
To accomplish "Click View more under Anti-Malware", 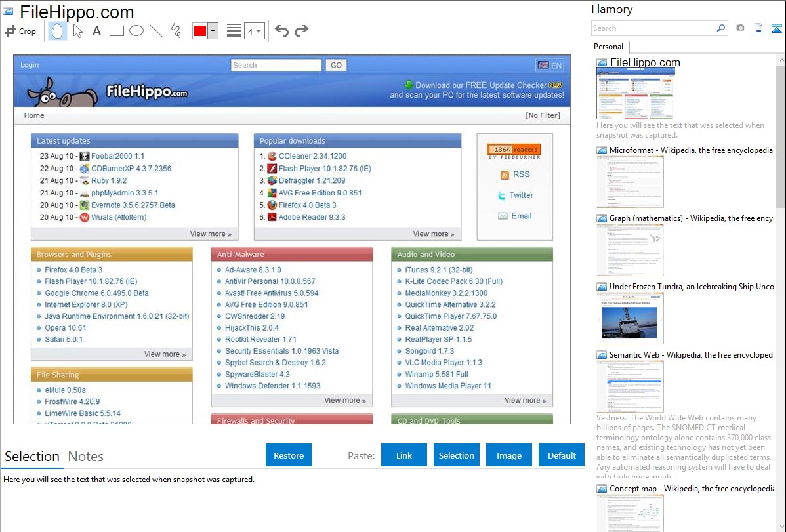I will point(345,401).
